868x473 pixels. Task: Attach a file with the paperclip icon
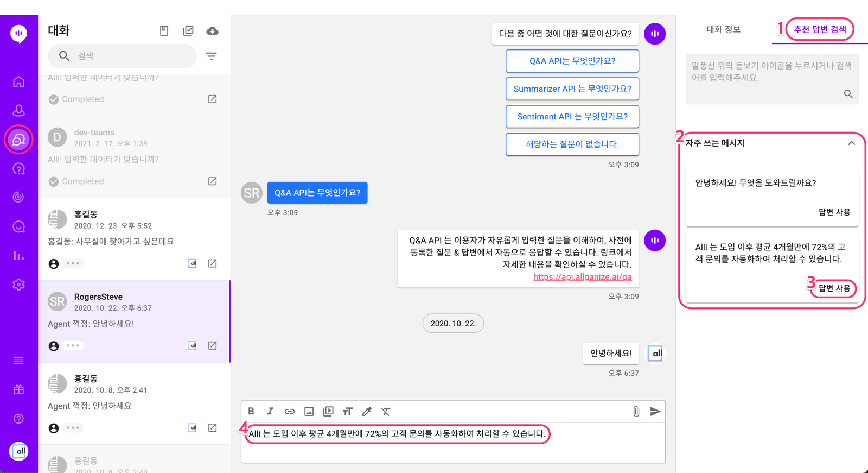(x=636, y=411)
